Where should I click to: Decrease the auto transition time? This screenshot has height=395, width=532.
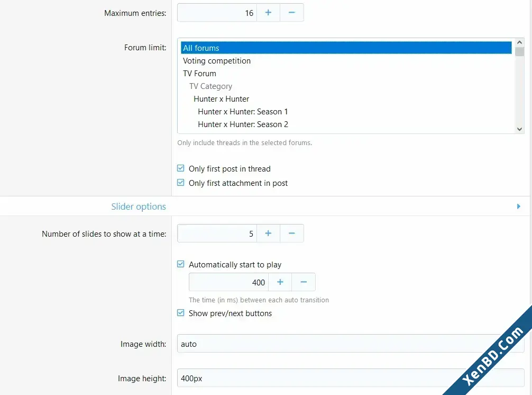[304, 282]
